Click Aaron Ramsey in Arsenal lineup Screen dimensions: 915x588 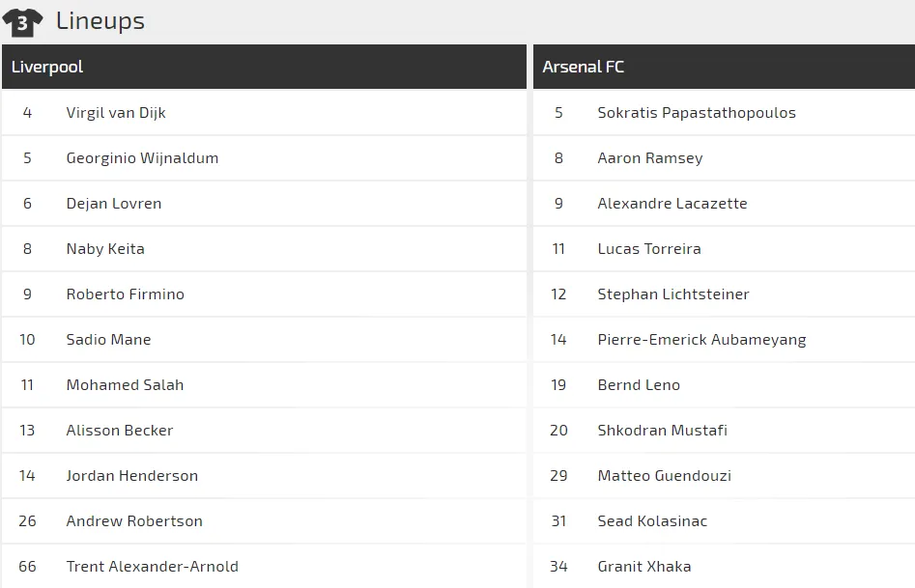click(x=650, y=158)
